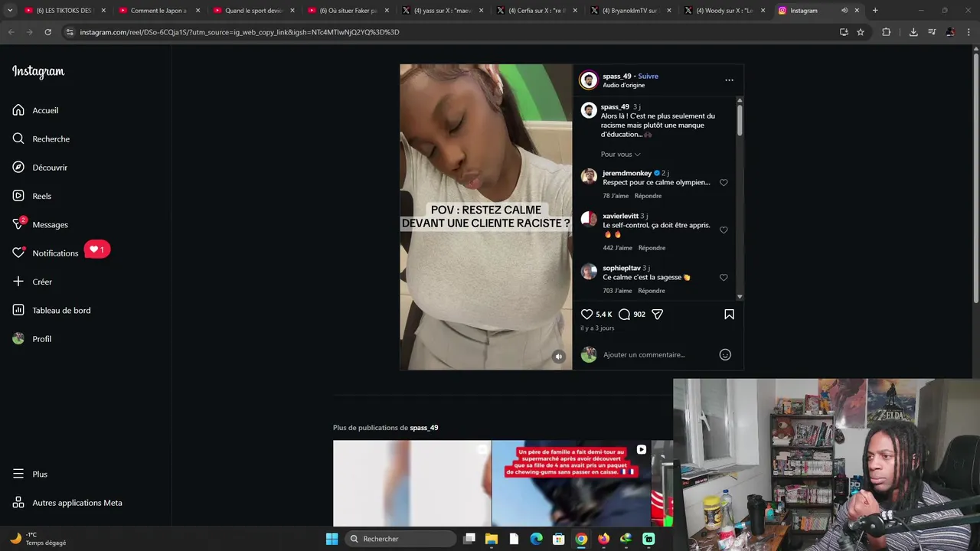
Task: Switch to the yass sur X tab
Action: click(442, 11)
